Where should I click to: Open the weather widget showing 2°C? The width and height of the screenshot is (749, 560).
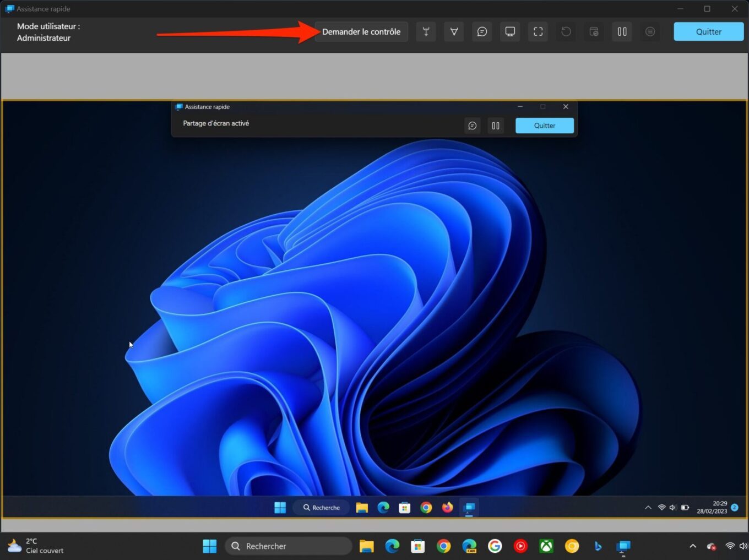coord(36,546)
